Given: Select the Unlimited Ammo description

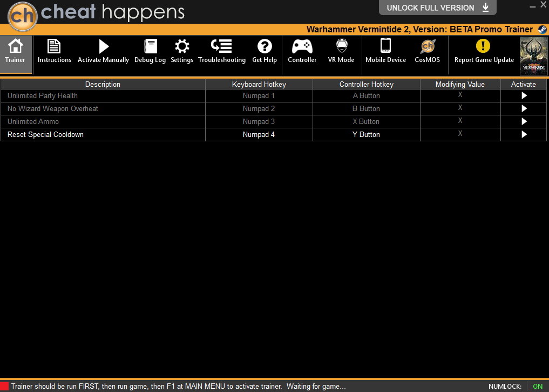Looking at the screenshot, I should [x=33, y=121].
